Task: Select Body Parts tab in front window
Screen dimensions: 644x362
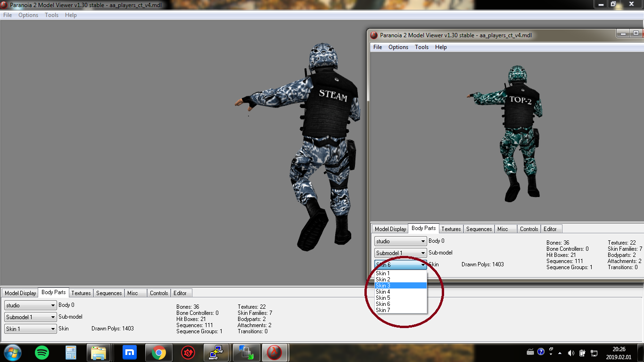Action: coord(423,228)
